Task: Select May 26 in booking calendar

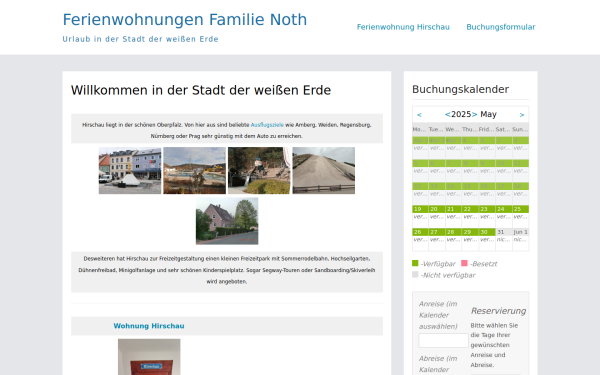Action: (x=421, y=240)
